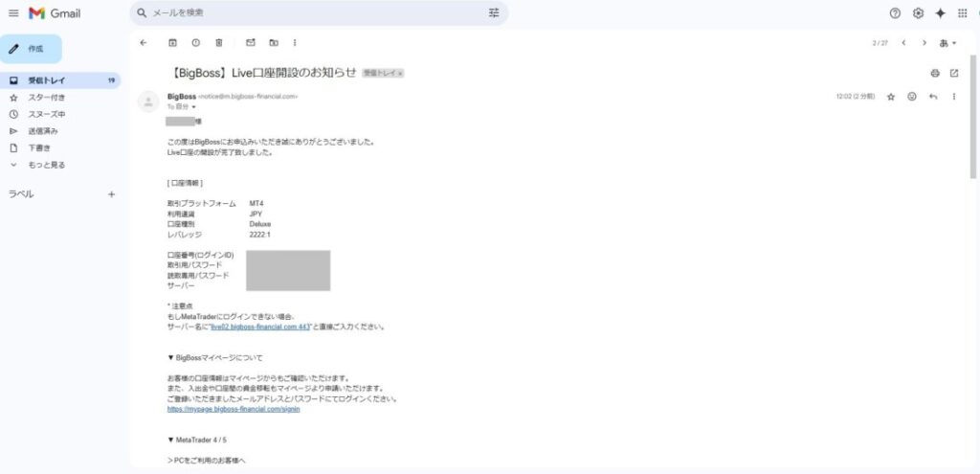Open the input tools あ dropdown
Image resolution: width=980 pixels, height=474 pixels.
(x=948, y=42)
